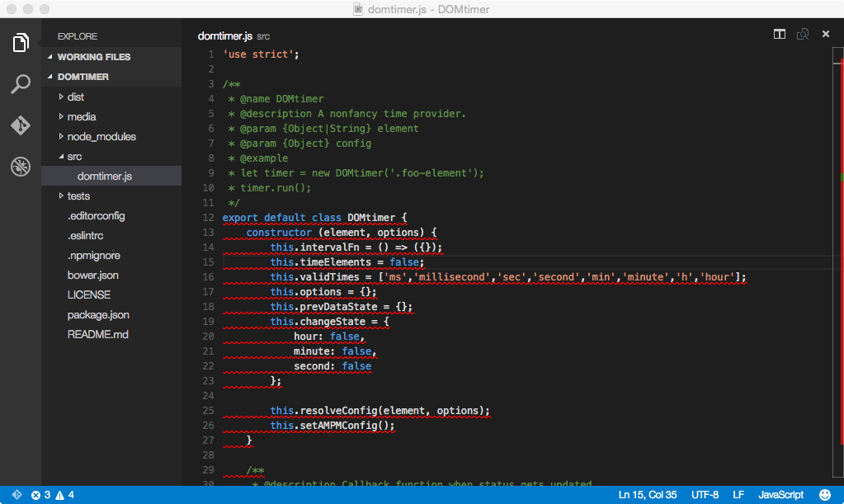
Task: Open the LICENSE file
Action: (111, 294)
